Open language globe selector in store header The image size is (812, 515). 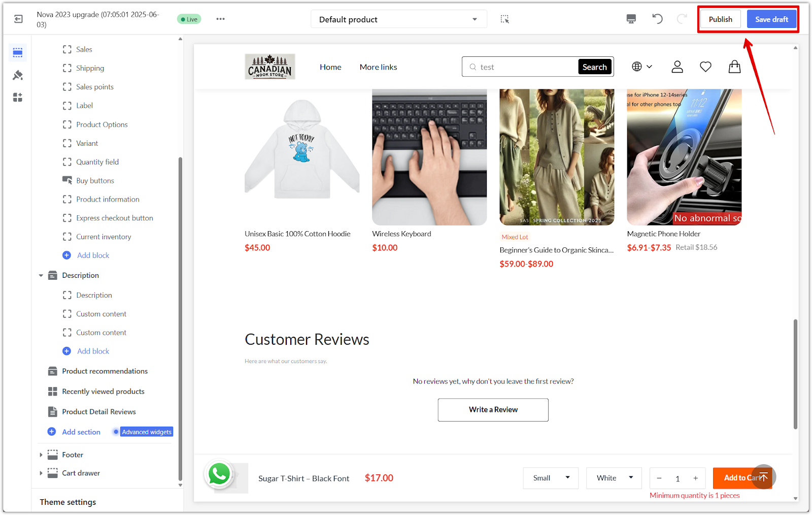pyautogui.click(x=642, y=67)
